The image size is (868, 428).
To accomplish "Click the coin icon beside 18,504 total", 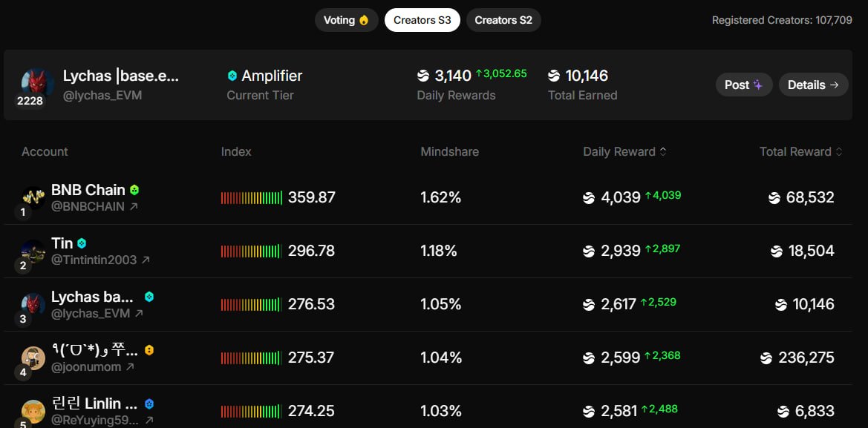I will coord(777,251).
